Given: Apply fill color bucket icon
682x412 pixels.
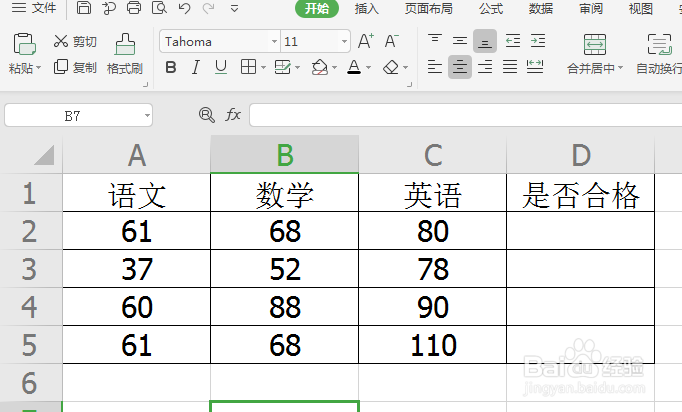Looking at the screenshot, I should (320, 67).
